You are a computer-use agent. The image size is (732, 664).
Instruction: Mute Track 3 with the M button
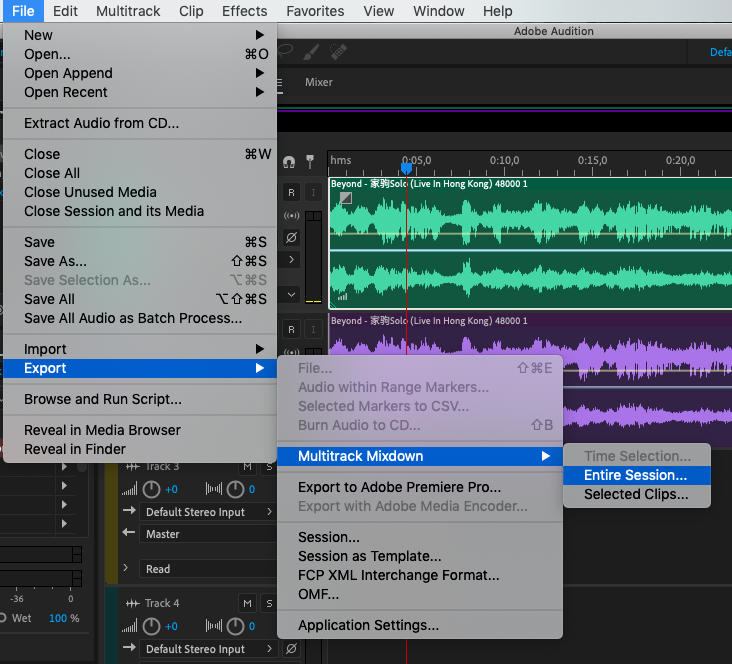[247, 467]
